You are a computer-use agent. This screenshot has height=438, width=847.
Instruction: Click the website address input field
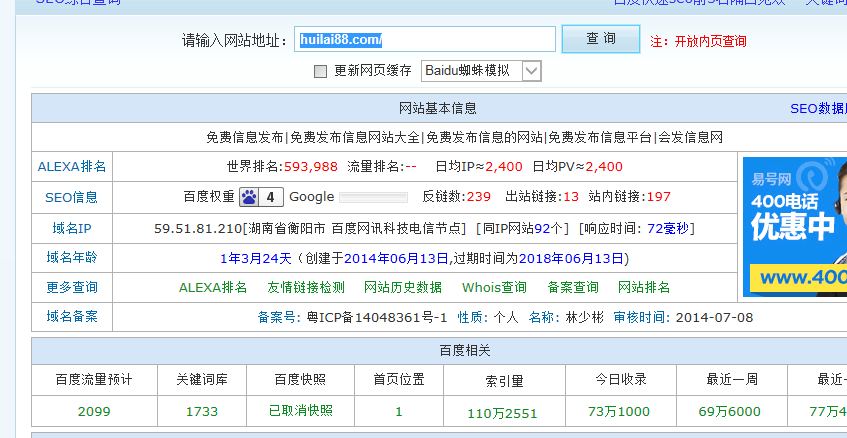[425, 39]
